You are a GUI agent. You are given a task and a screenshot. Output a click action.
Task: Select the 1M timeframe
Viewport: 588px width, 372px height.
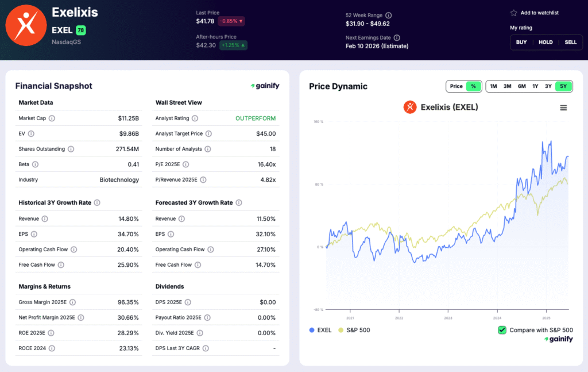pos(493,86)
